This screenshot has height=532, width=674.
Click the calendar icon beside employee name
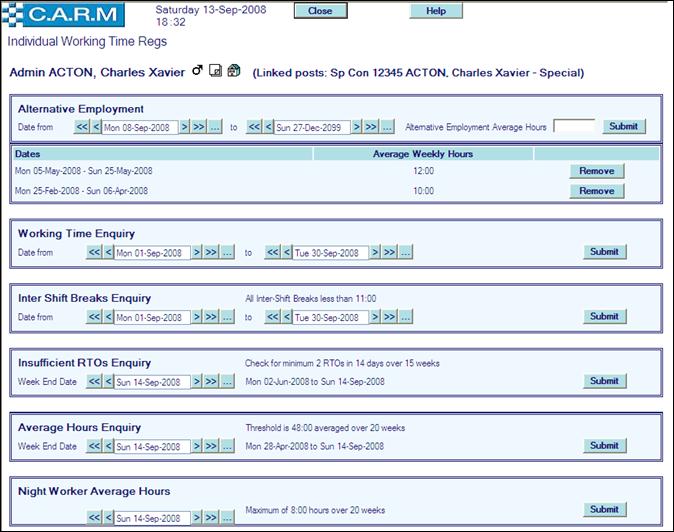click(x=233, y=71)
